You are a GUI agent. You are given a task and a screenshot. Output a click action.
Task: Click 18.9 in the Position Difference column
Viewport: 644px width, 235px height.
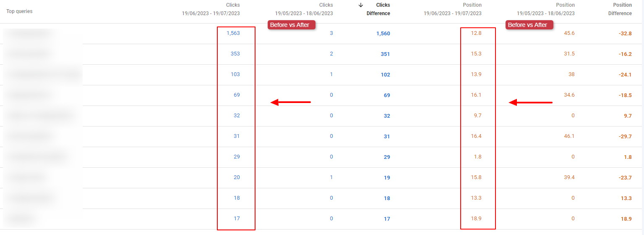[626, 219]
